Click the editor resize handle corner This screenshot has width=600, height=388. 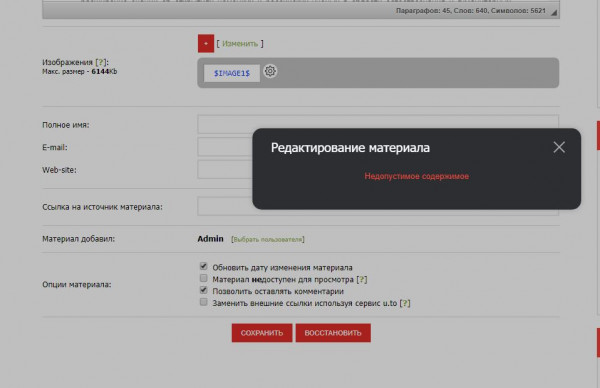point(554,13)
